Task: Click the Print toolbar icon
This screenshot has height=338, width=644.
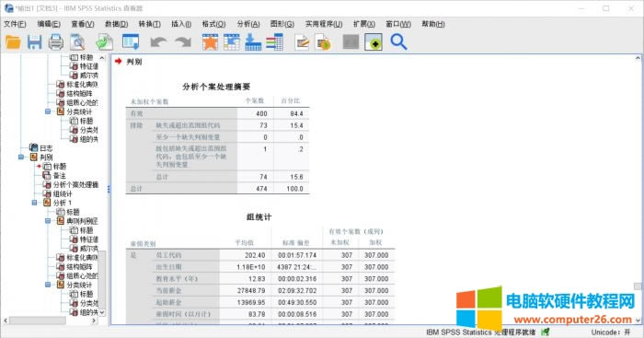Action: tap(56, 42)
